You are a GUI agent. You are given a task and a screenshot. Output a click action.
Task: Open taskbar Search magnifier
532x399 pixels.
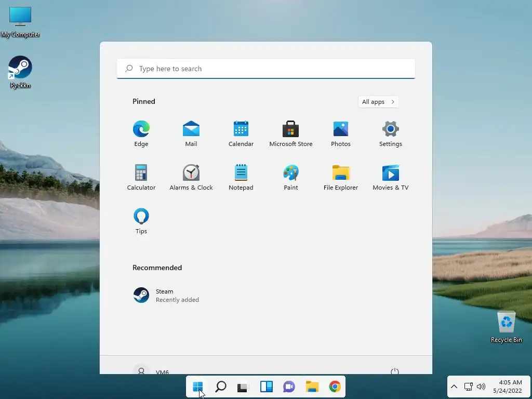[x=221, y=387]
